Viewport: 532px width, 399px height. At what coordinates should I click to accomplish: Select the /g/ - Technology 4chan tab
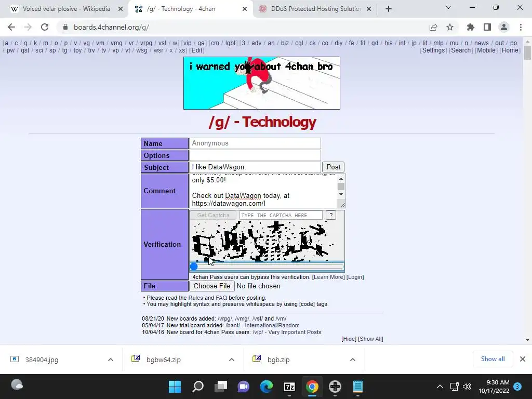(191, 9)
